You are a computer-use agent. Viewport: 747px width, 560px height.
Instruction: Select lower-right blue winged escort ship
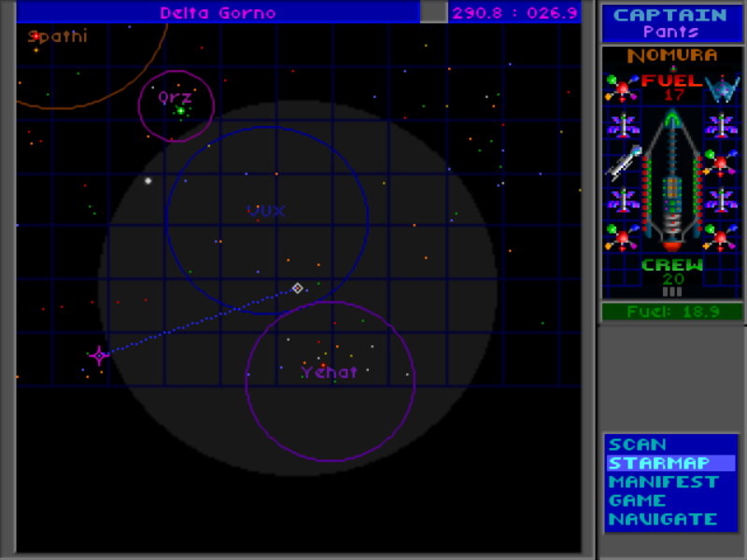(721, 200)
